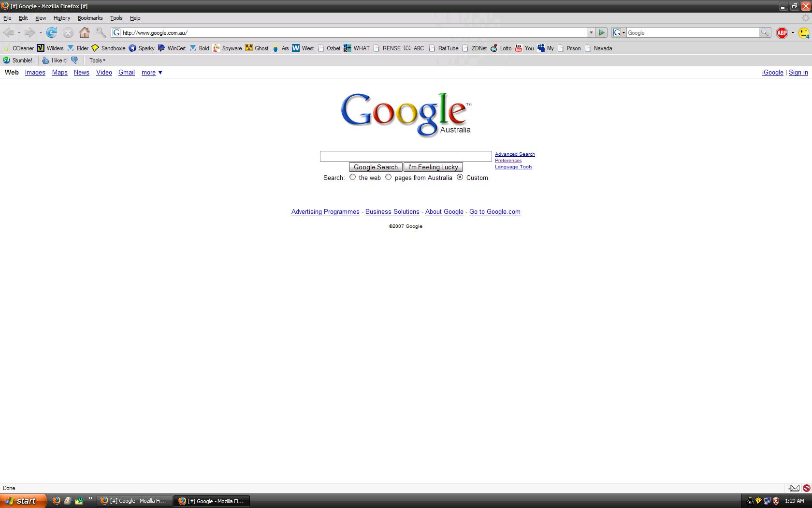Open the search engine selector dropdown

[619, 32]
